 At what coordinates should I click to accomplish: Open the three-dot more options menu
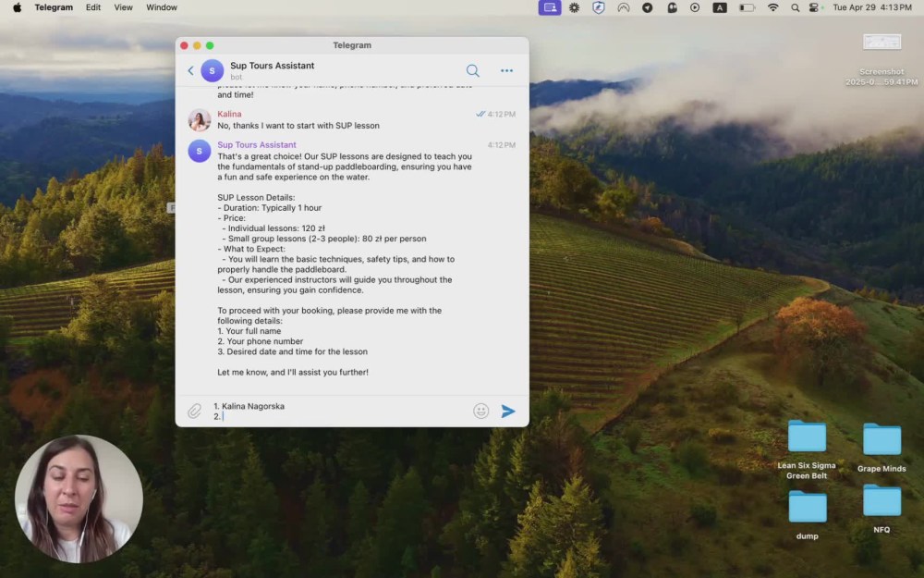(506, 71)
